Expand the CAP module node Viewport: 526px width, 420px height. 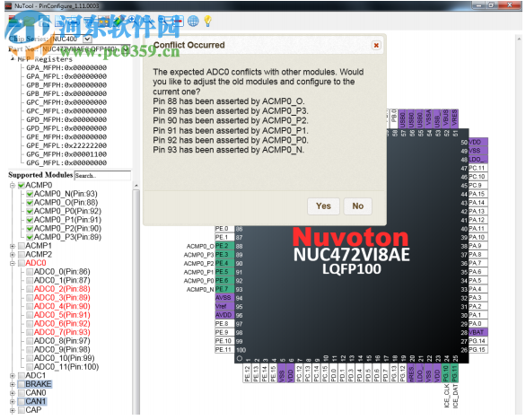pos(13,410)
